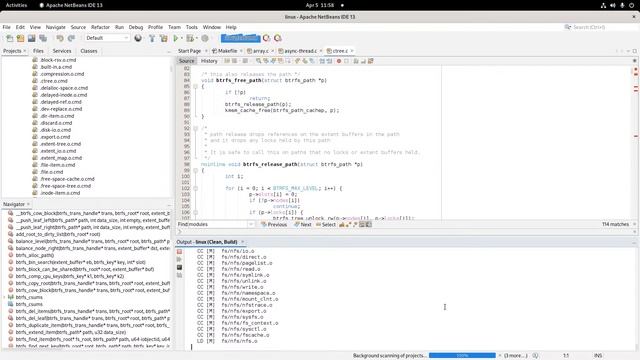Open the Tools menu
The width and height of the screenshot is (640, 360).
click(191, 27)
